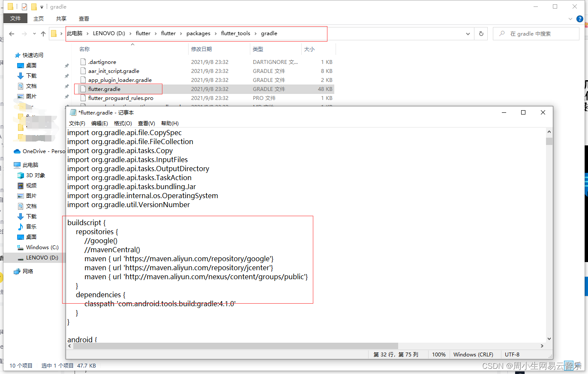Open Notepad 文件(F) menu
588x374 pixels.
pos(77,124)
